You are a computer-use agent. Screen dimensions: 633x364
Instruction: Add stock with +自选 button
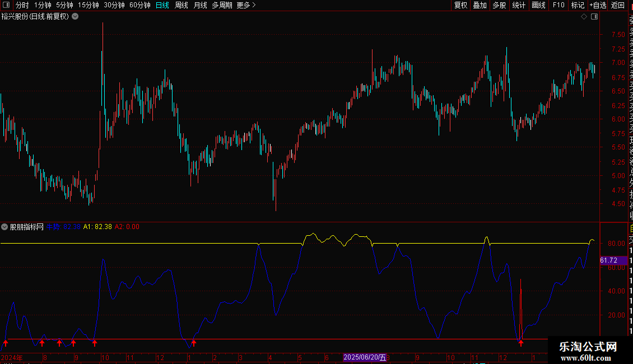click(598, 5)
